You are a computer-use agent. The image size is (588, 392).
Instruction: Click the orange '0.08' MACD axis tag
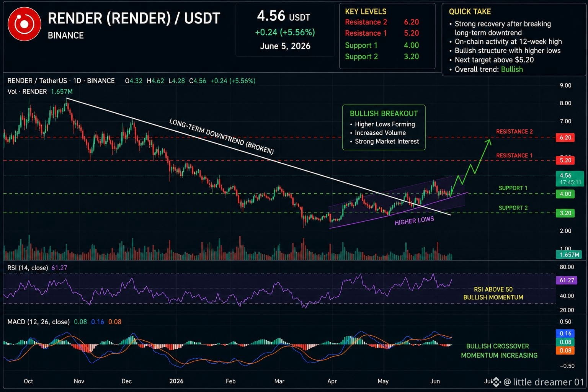click(x=565, y=351)
